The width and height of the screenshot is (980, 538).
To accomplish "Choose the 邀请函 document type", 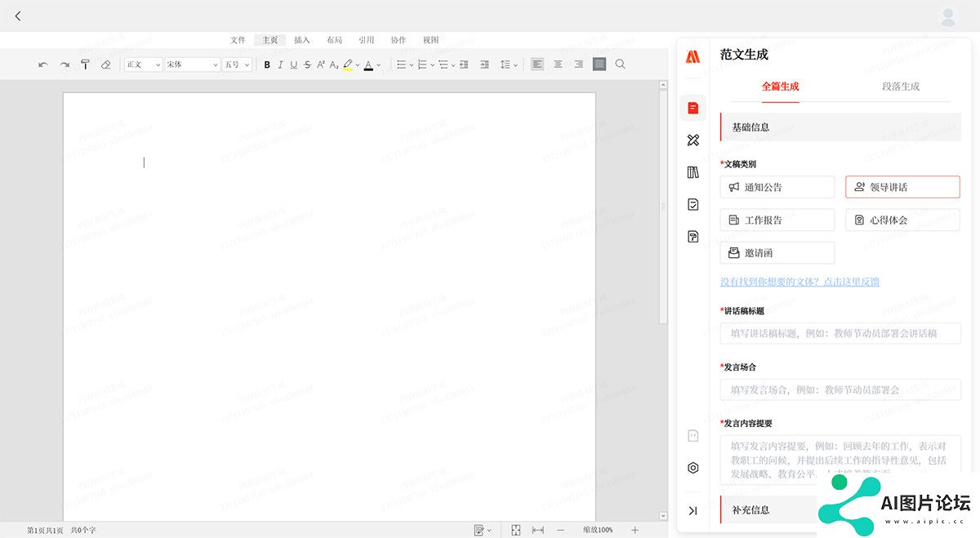I will point(777,252).
